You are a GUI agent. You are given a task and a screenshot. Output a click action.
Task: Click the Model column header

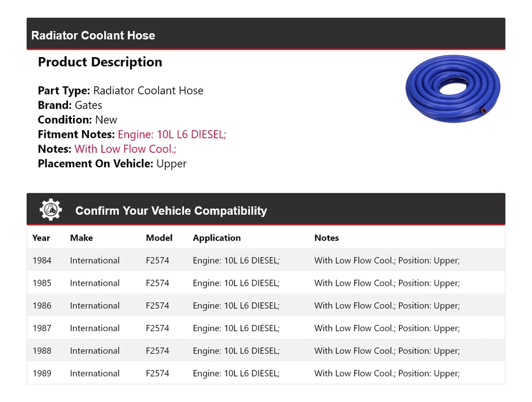click(159, 238)
